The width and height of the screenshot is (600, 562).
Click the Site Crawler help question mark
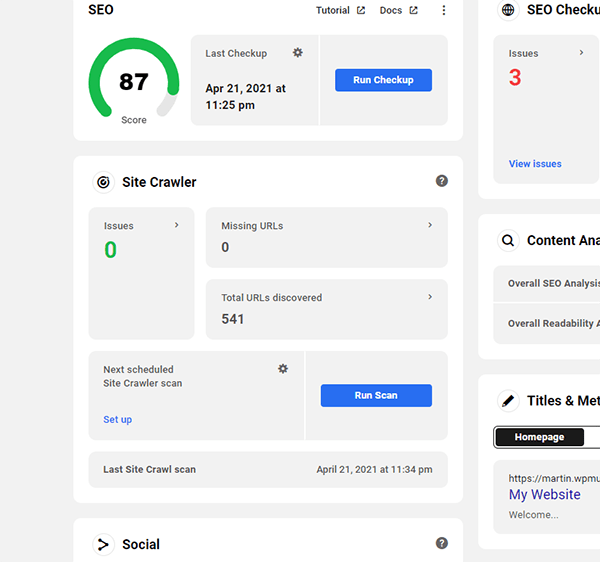point(442,181)
